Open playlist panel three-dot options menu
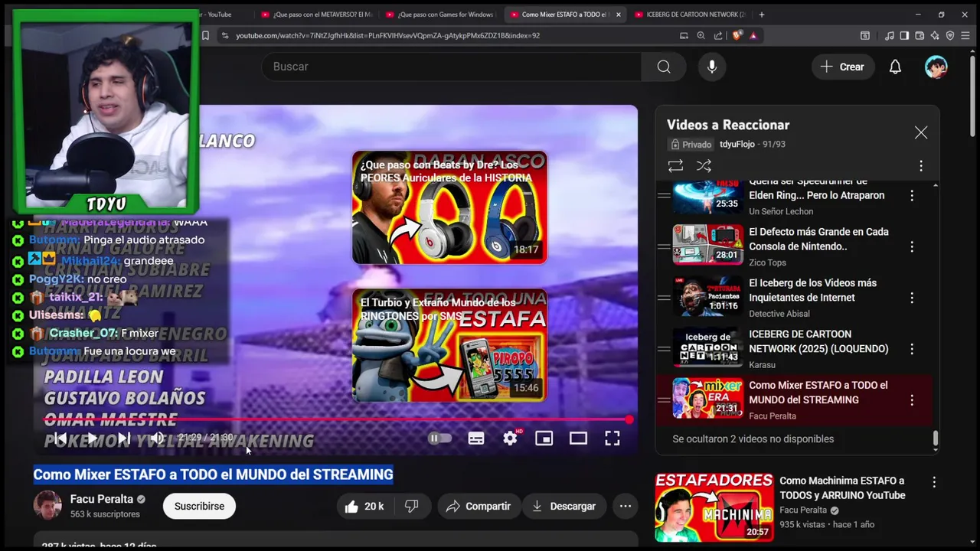 click(x=921, y=165)
